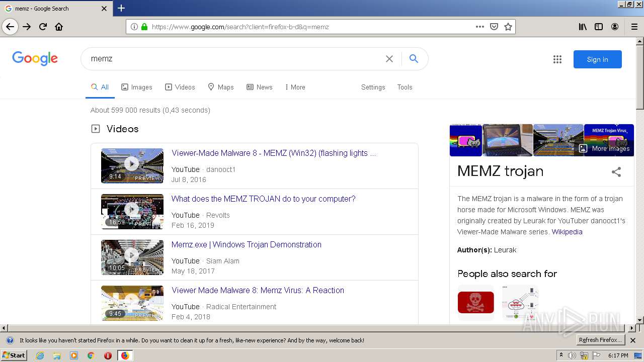
Task: Submit search with the magnifier button
Action: [x=414, y=59]
